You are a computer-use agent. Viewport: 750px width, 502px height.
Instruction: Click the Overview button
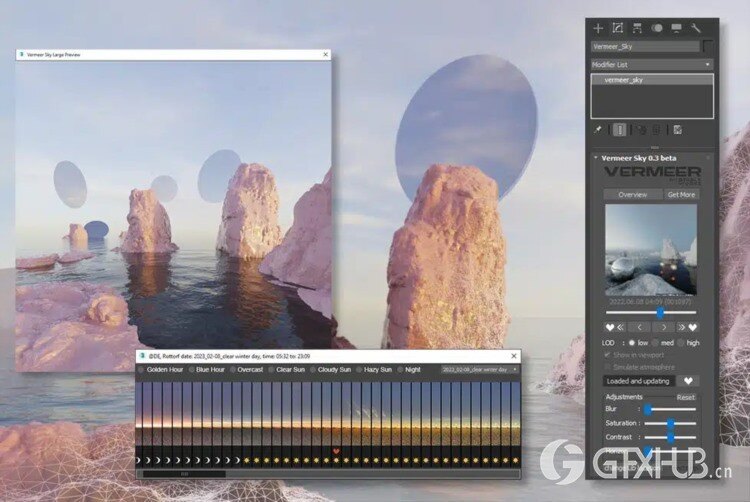[633, 194]
